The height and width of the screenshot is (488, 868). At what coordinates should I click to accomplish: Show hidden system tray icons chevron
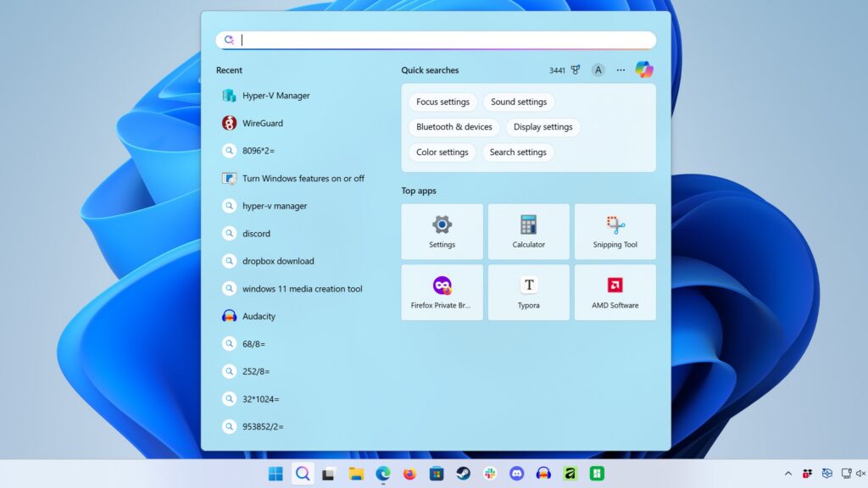pos(787,474)
